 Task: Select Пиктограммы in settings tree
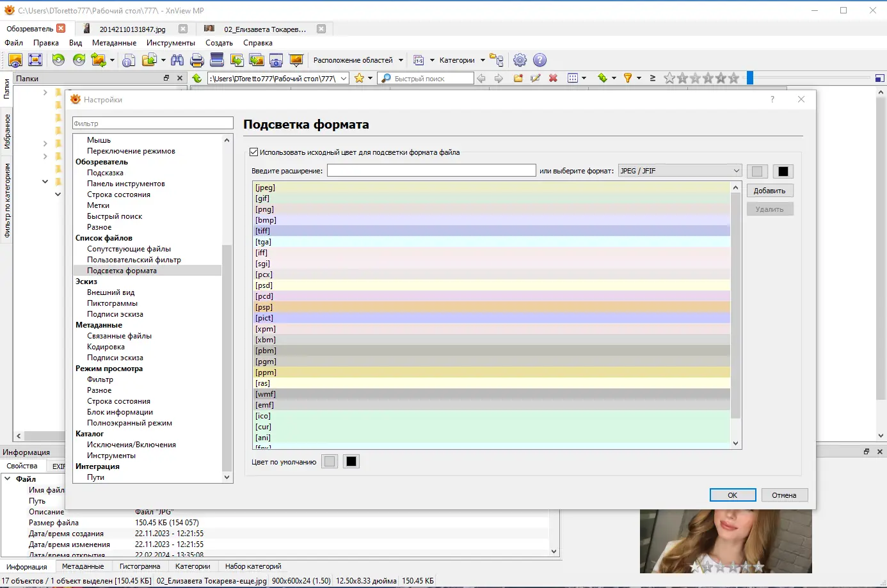(112, 303)
